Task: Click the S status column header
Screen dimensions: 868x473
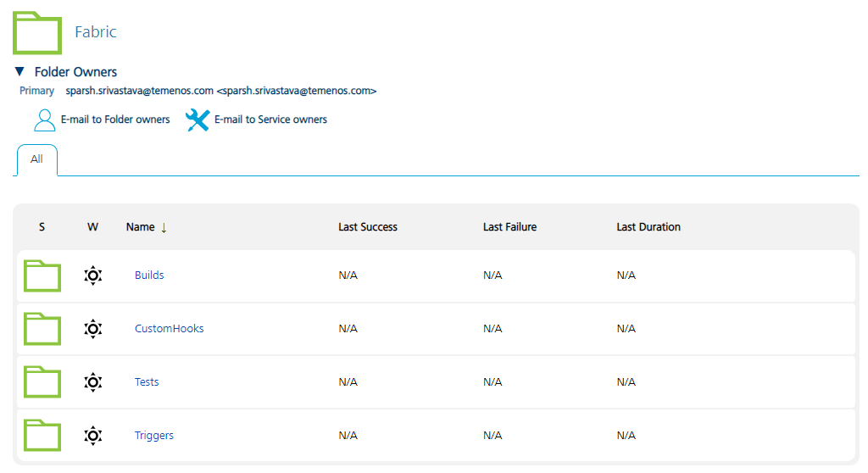Action: click(x=42, y=227)
